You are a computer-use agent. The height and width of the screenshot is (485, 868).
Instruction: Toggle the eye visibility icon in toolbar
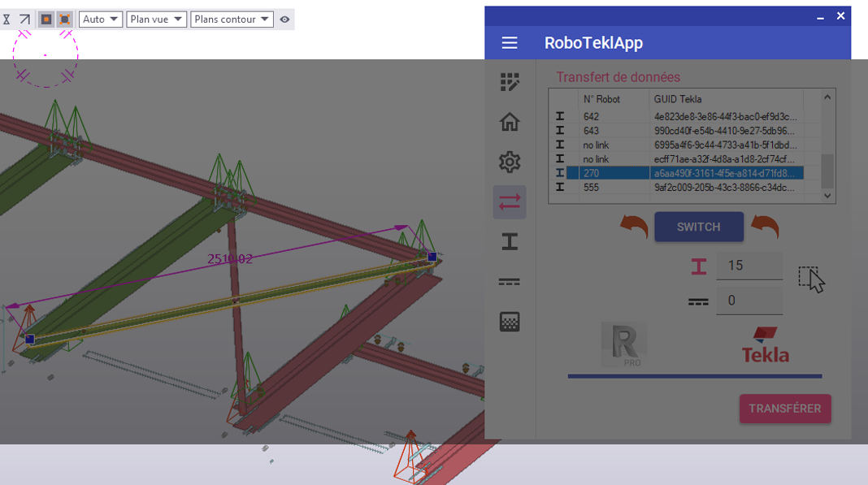tap(284, 19)
